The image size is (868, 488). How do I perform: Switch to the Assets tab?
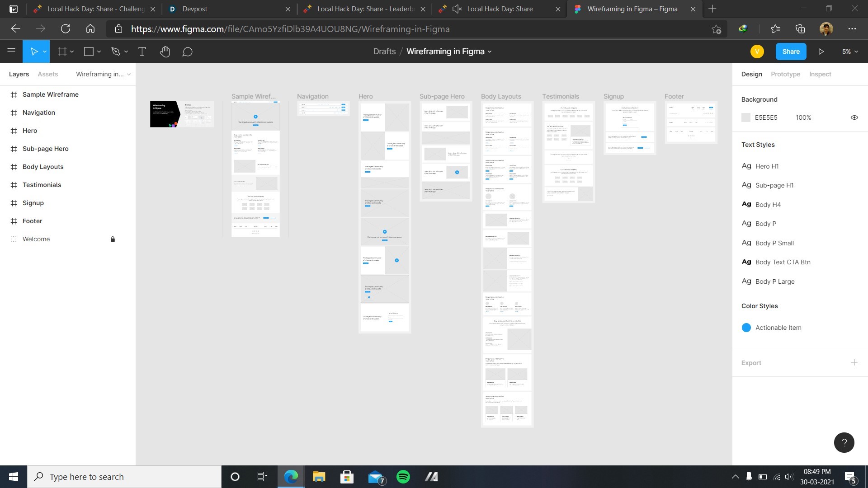click(47, 74)
